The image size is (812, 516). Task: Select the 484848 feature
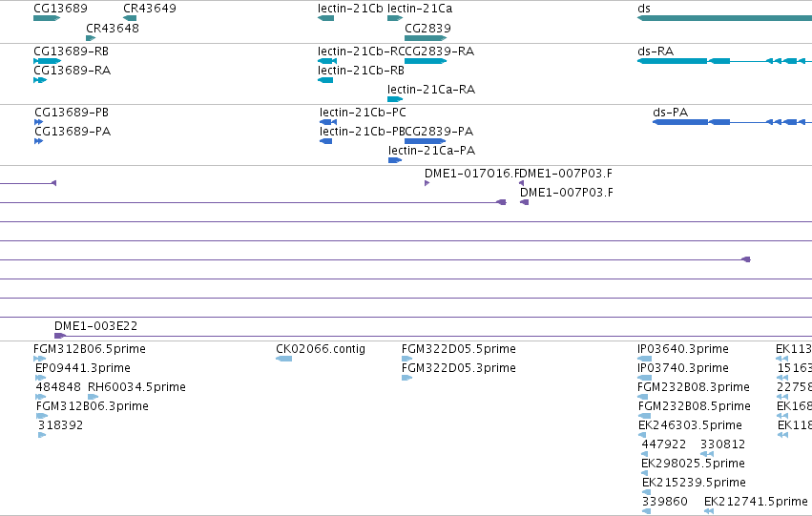pyautogui.click(x=40, y=397)
